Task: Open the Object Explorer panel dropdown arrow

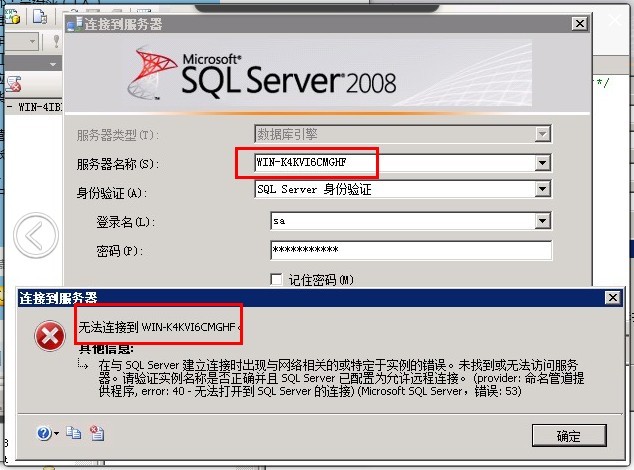Action: (53, 64)
